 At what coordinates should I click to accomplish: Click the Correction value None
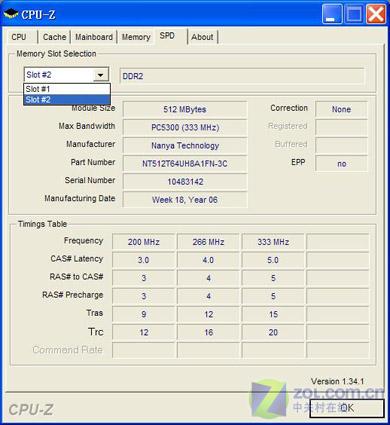click(341, 110)
